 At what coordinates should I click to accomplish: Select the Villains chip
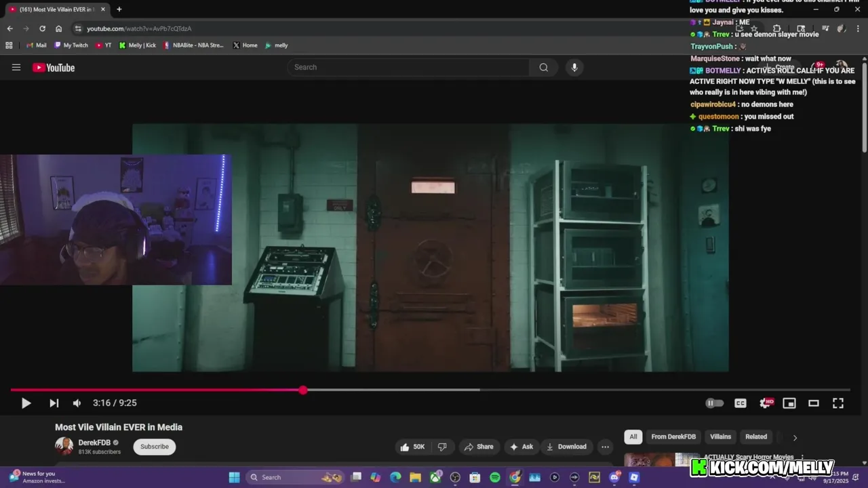tap(720, 437)
